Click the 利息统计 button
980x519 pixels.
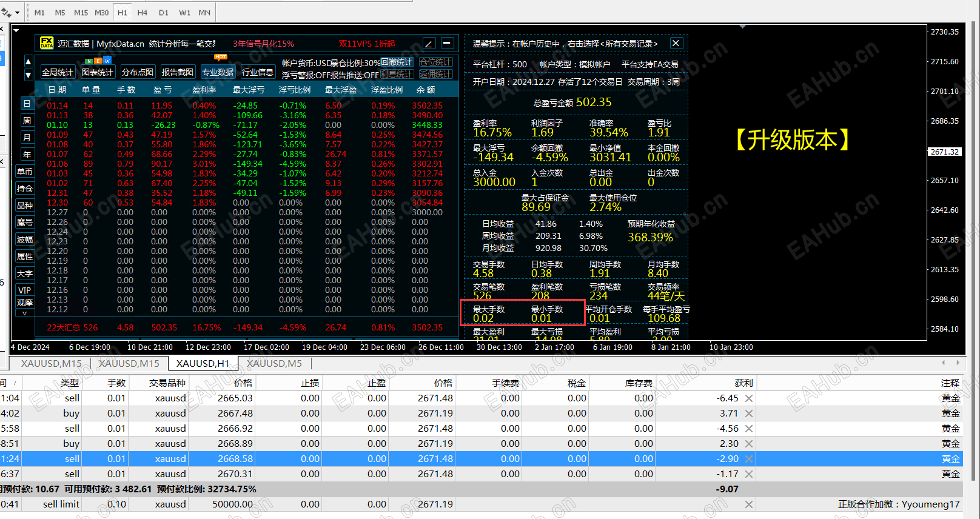coord(397,75)
